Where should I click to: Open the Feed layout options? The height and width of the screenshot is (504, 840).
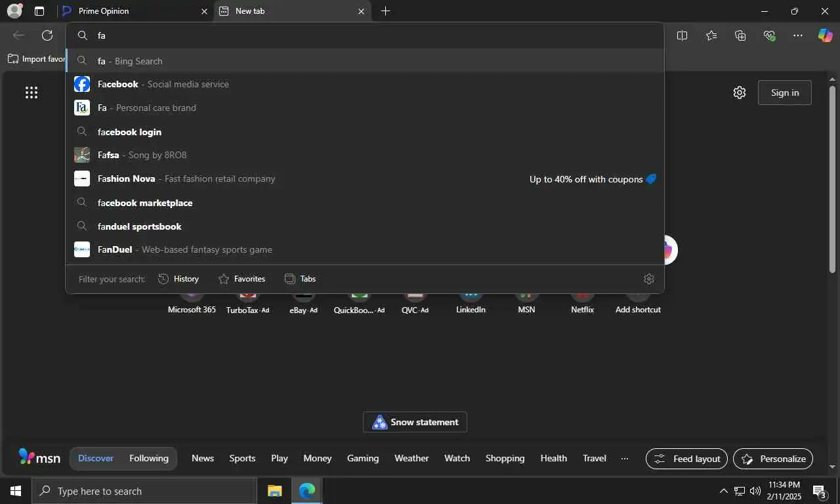[686, 459]
